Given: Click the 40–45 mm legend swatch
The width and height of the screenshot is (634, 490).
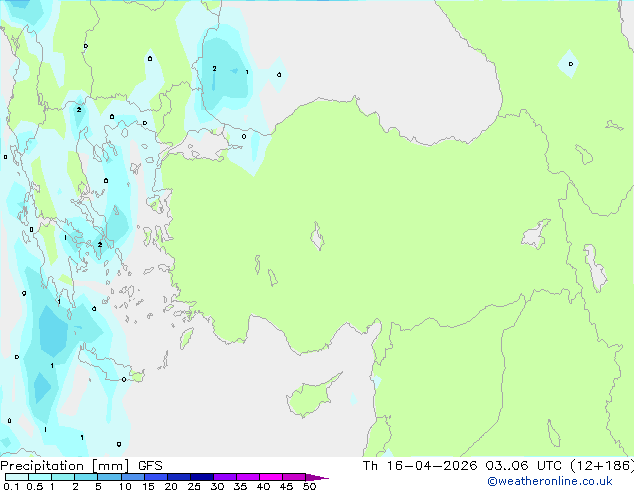Looking at the screenshot, I should coord(271,477).
